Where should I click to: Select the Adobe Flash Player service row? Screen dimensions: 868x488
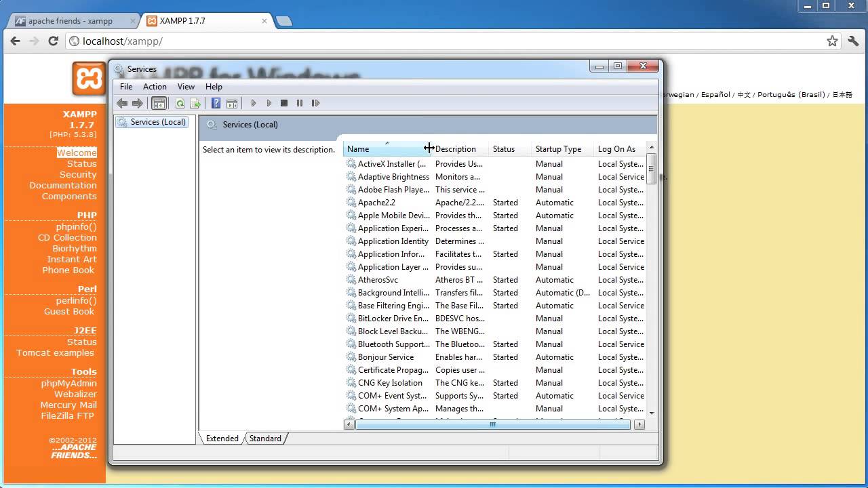495,190
